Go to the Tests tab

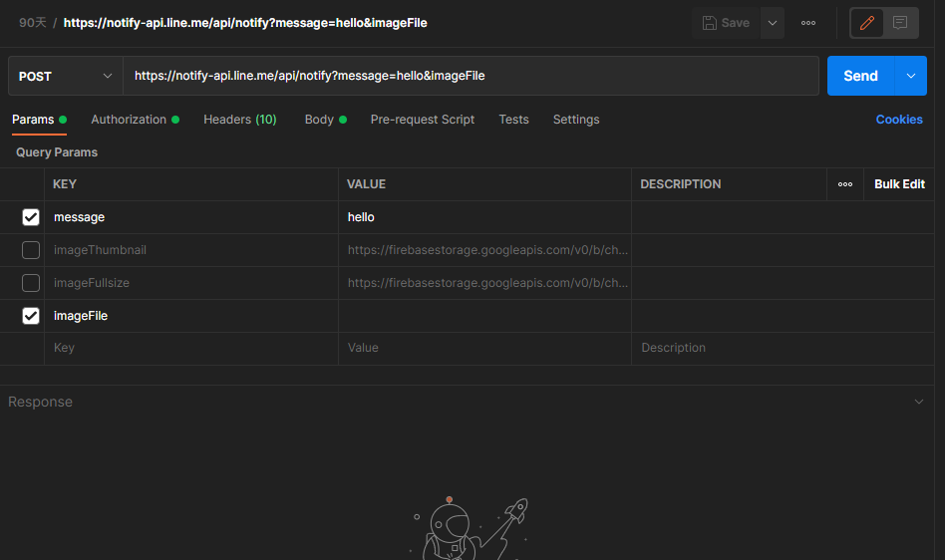[513, 120]
